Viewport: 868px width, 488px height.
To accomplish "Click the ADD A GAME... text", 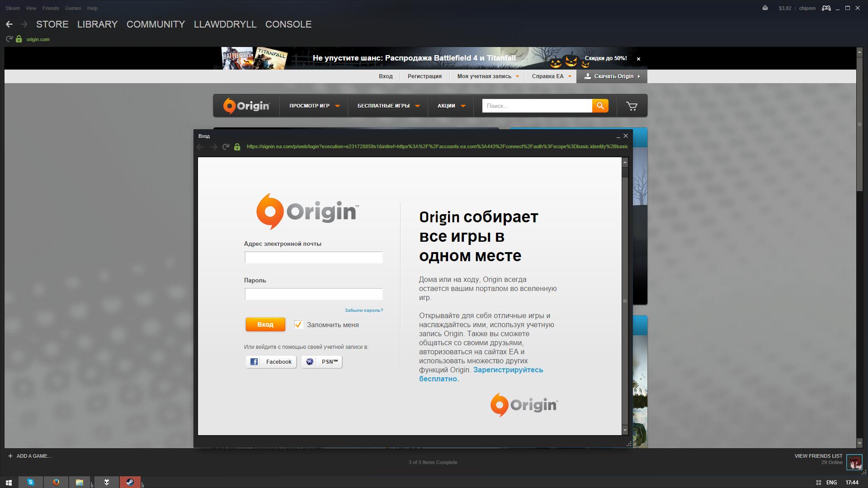I will pyautogui.click(x=34, y=456).
